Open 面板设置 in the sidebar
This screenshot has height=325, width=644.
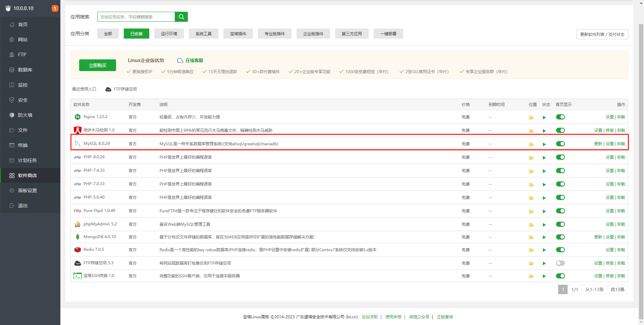click(30, 191)
